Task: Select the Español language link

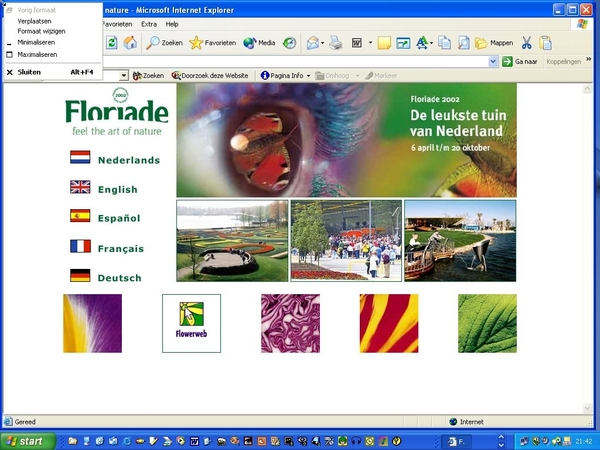Action: (x=119, y=218)
